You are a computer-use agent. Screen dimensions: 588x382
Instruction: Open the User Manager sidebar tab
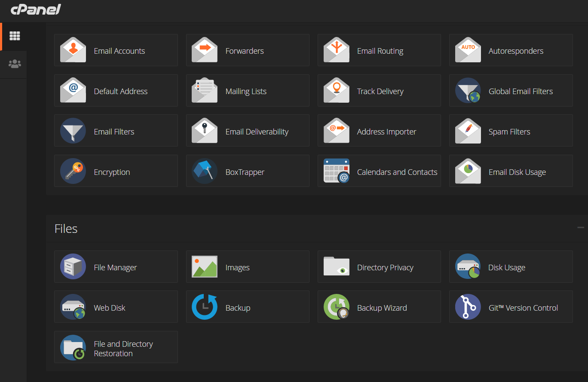pyautogui.click(x=15, y=64)
